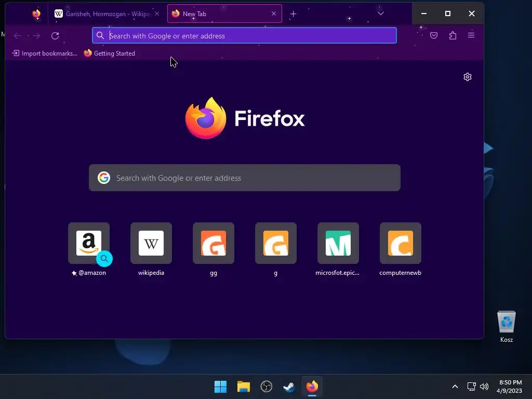The height and width of the screenshot is (399, 532).
Task: Open a new tab with the plus button
Action: tap(293, 14)
